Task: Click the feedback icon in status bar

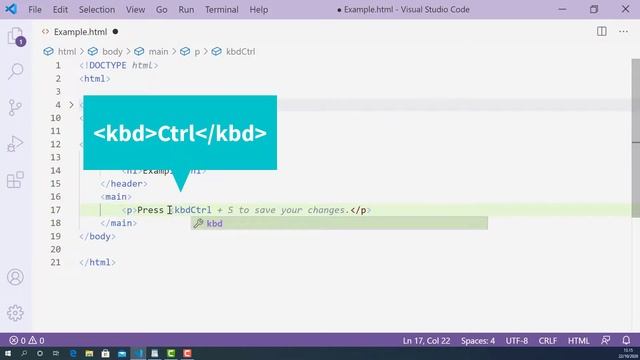Action: pos(606,340)
